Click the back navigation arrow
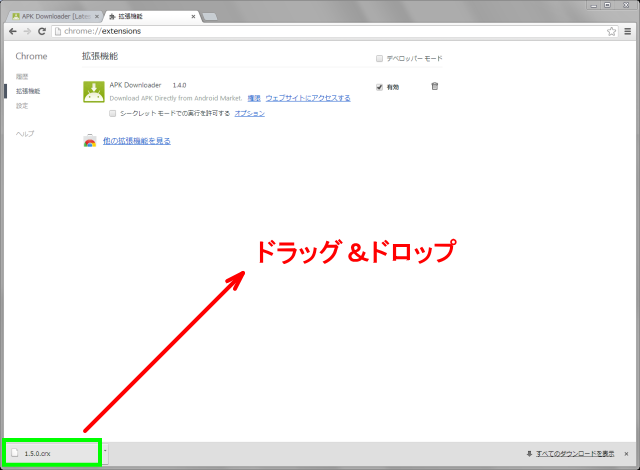This screenshot has width=640, height=470. [x=11, y=31]
